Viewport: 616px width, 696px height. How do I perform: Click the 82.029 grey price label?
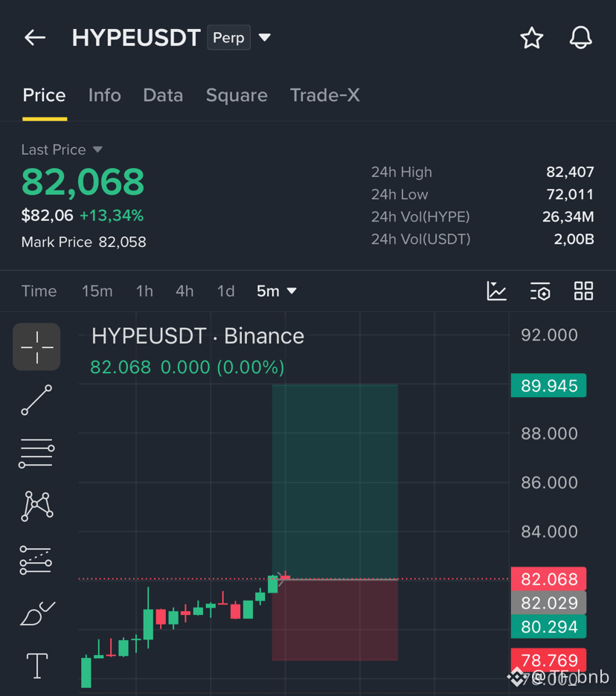(x=548, y=603)
